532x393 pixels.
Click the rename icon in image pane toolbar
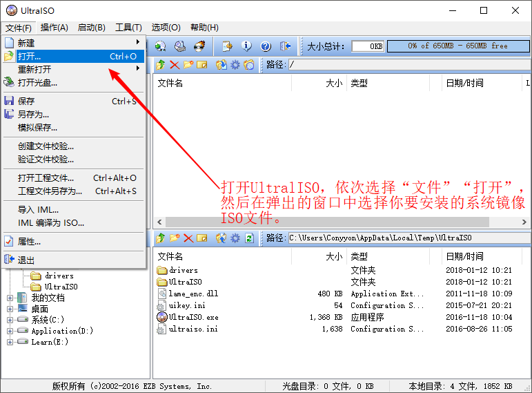tap(202, 64)
